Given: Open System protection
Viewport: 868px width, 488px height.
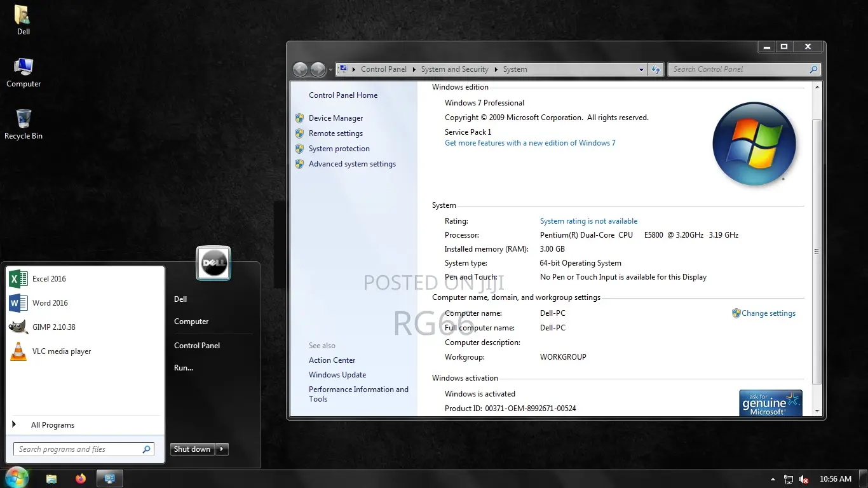Looking at the screenshot, I should pyautogui.click(x=339, y=149).
